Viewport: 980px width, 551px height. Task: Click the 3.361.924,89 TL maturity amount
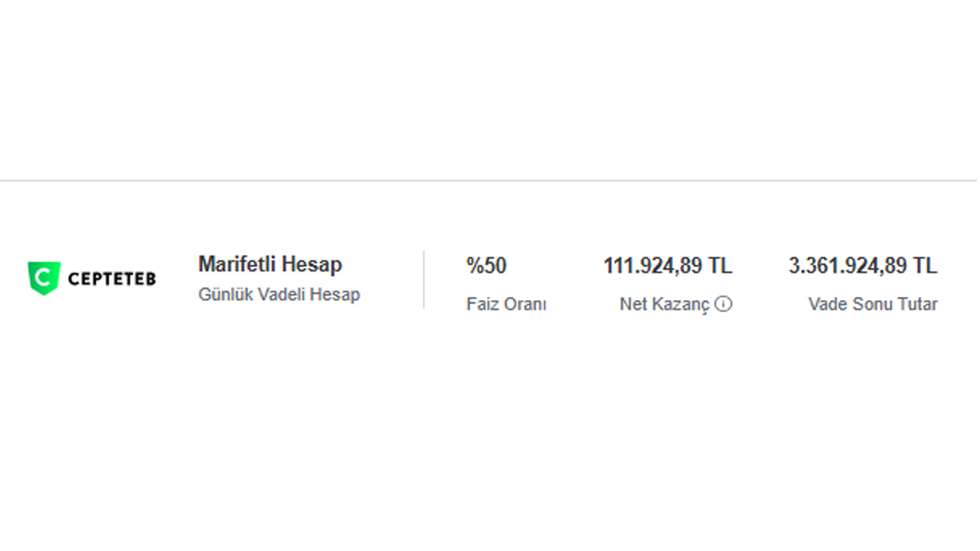(x=863, y=266)
